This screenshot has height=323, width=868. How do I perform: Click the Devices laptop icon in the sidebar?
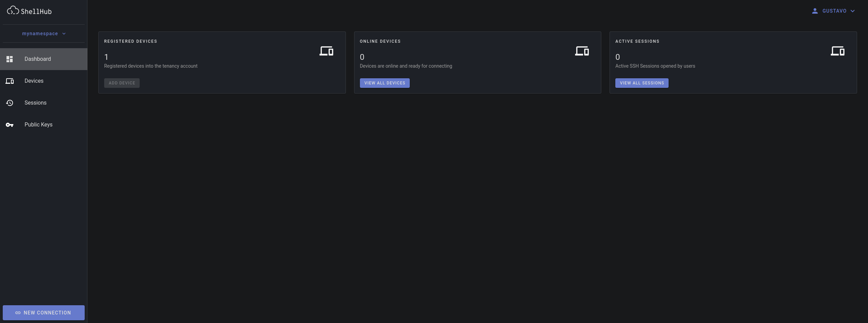(10, 81)
